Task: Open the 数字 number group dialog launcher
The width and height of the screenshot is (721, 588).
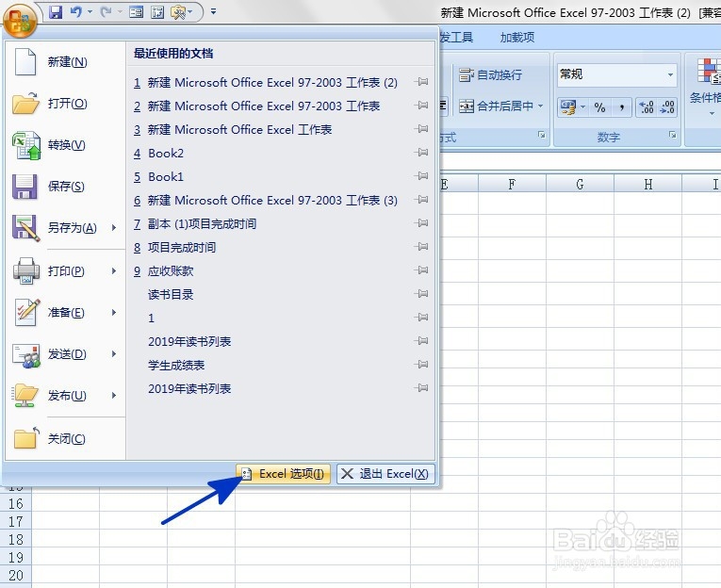Action: (673, 135)
